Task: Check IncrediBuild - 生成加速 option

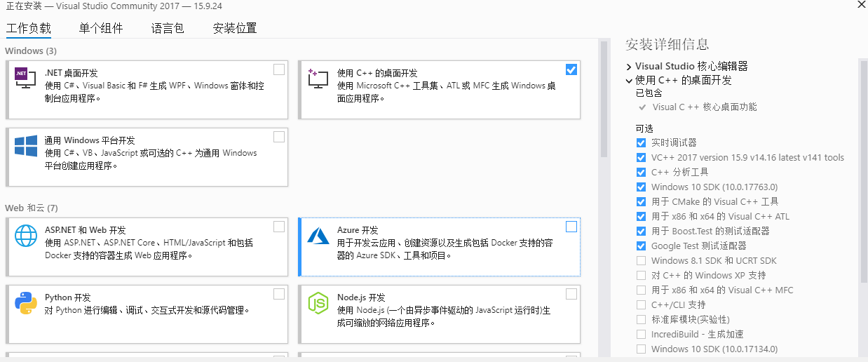Action: click(641, 334)
